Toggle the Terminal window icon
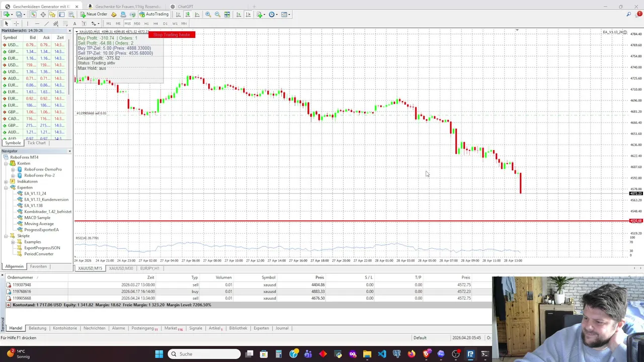 [61, 14]
